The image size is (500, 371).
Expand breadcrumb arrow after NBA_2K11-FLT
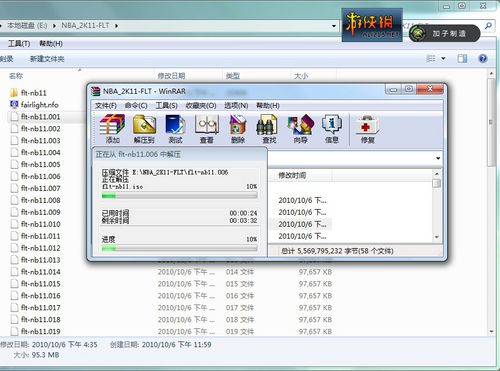click(x=116, y=26)
